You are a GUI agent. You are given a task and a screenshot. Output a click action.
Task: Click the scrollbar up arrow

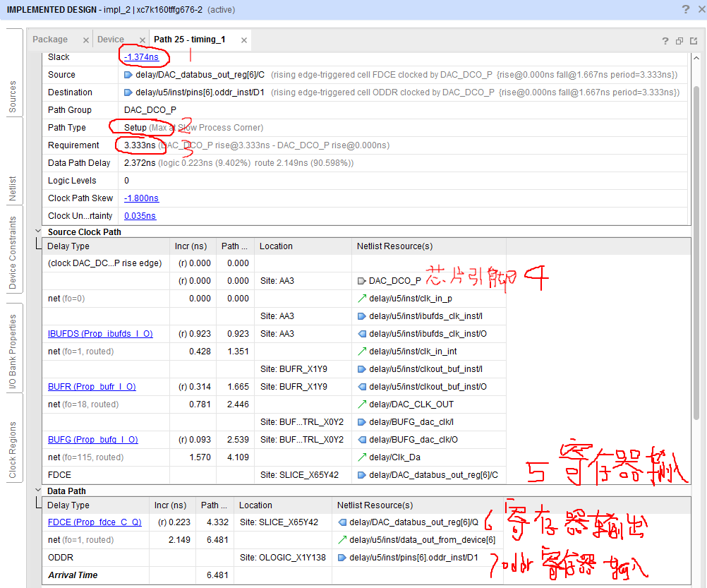click(x=696, y=58)
